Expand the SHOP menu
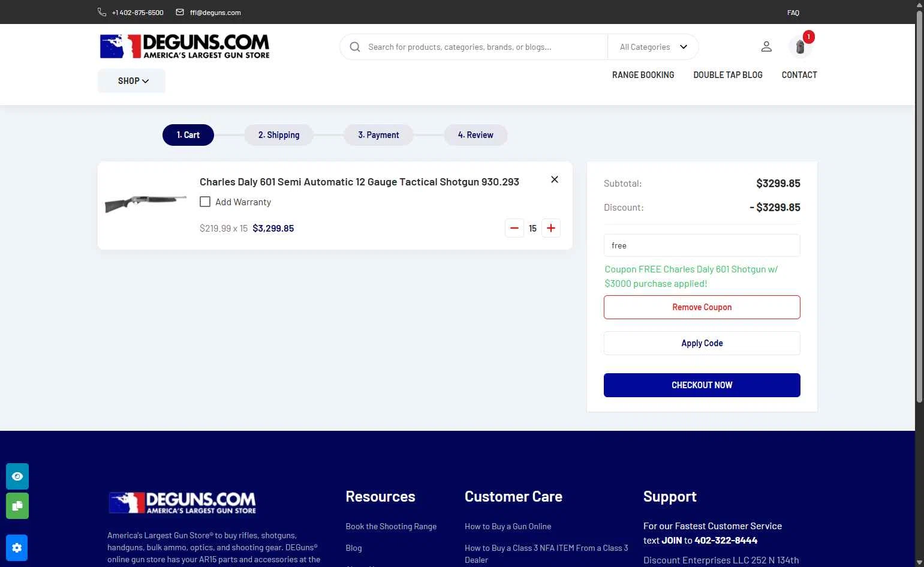This screenshot has height=567, width=924. point(132,81)
